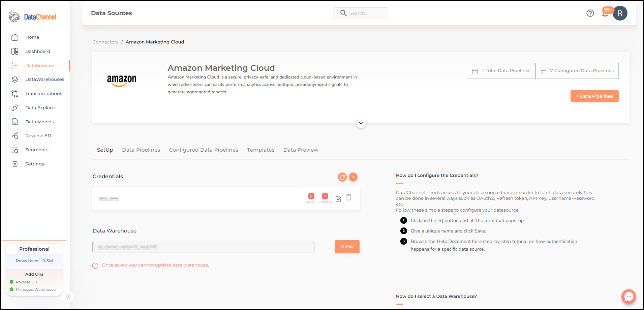Add a new credential with plus icon

pyautogui.click(x=353, y=177)
